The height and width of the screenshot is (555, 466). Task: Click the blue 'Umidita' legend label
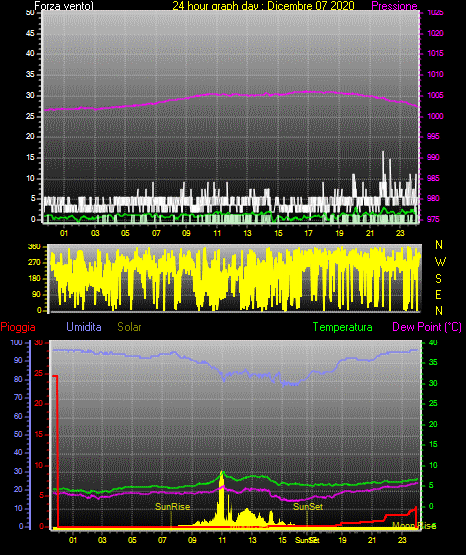(84, 327)
